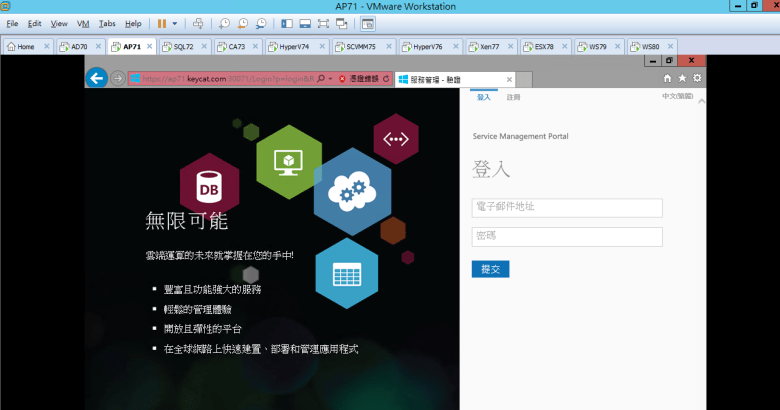Image resolution: width=780 pixels, height=410 pixels.
Task: Open the Tabs menu in menu bar
Action: pos(107,22)
